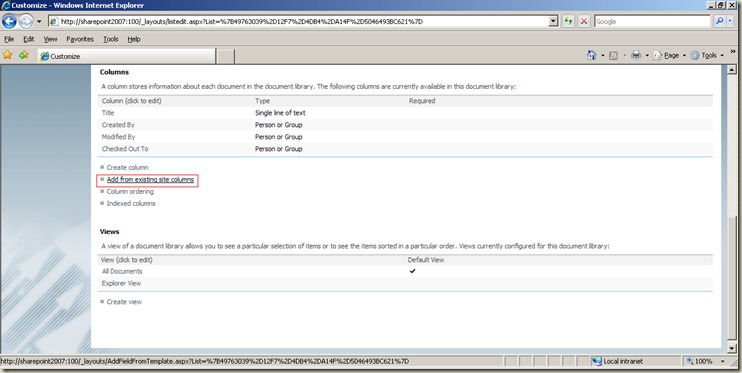Open the Favorites menu
This screenshot has height=373, width=742.
coord(80,39)
